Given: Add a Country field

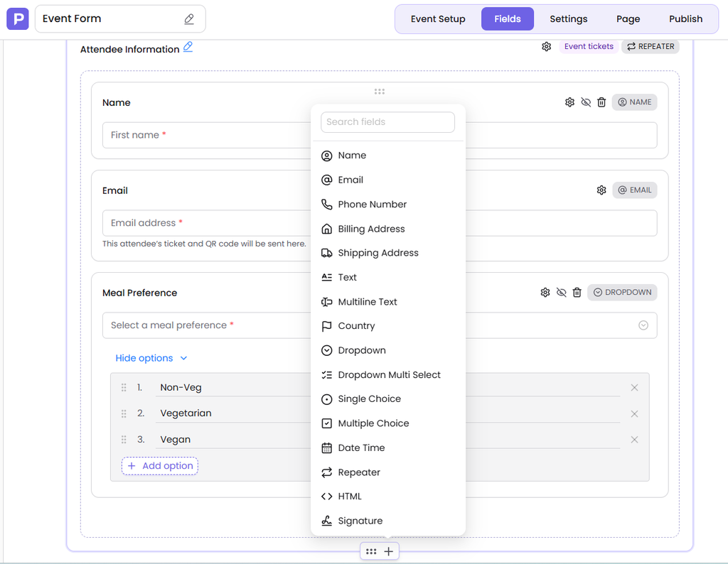Looking at the screenshot, I should pyautogui.click(x=388, y=326).
